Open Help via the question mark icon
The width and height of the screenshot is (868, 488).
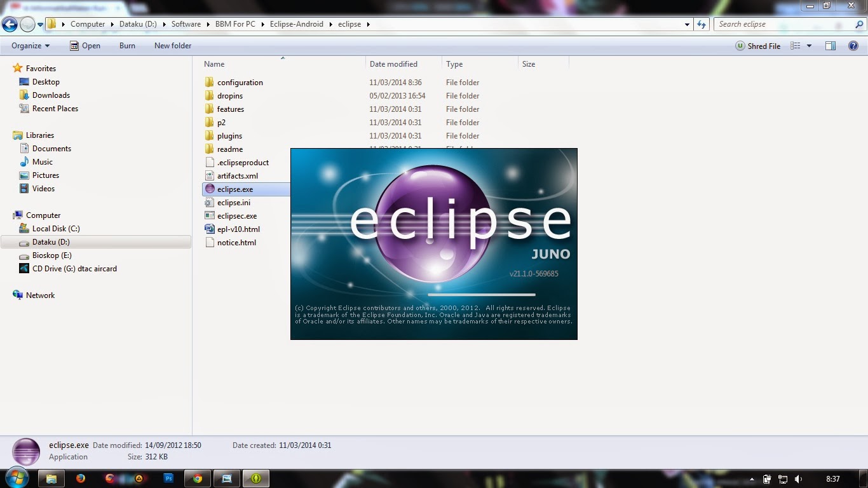(x=853, y=45)
